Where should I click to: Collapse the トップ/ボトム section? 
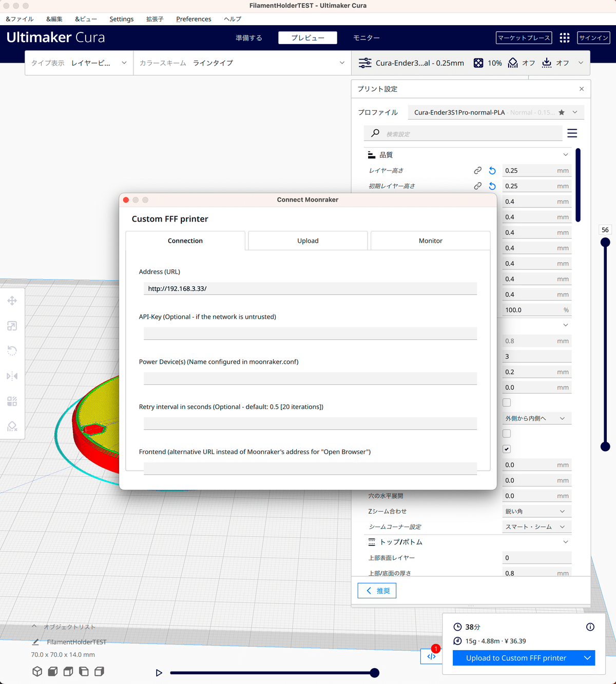pyautogui.click(x=566, y=542)
